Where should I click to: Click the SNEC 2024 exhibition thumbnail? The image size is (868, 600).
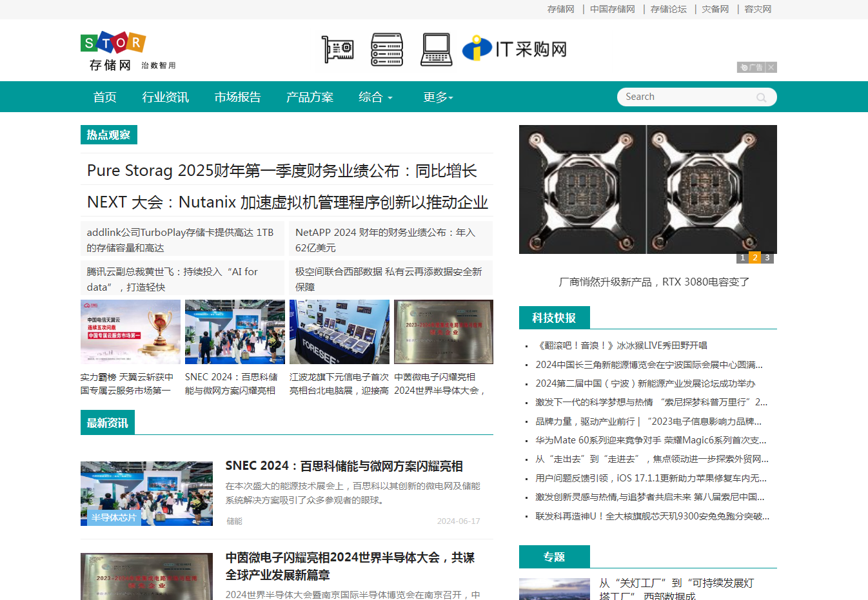click(235, 332)
